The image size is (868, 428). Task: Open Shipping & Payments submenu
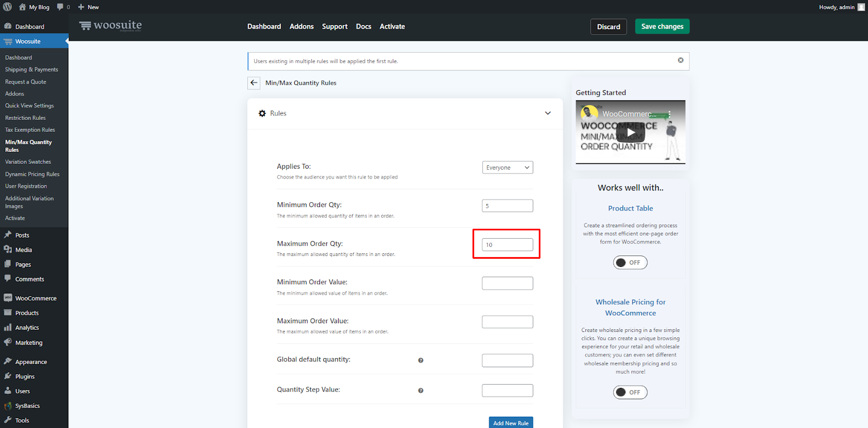31,69
